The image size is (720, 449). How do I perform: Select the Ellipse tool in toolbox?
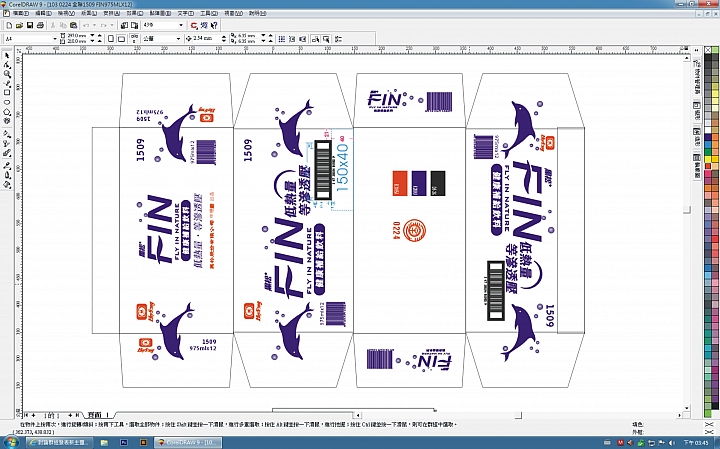6,103
